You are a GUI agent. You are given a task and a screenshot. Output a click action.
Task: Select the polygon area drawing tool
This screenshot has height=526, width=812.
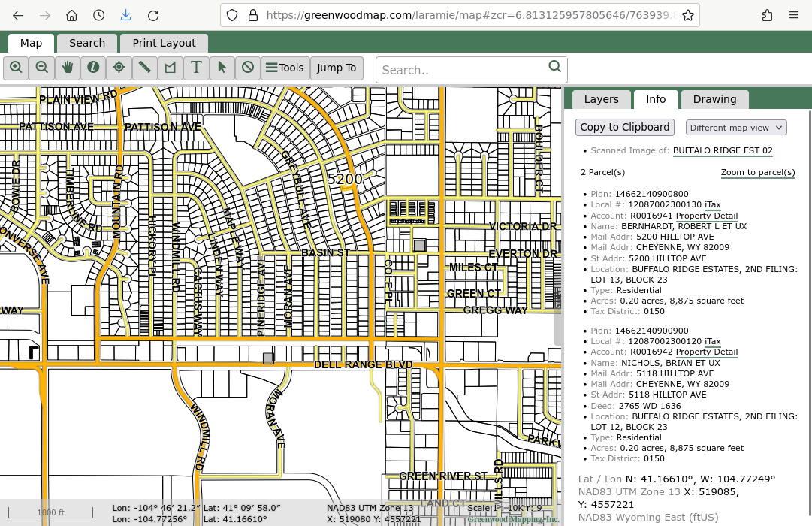point(171,68)
